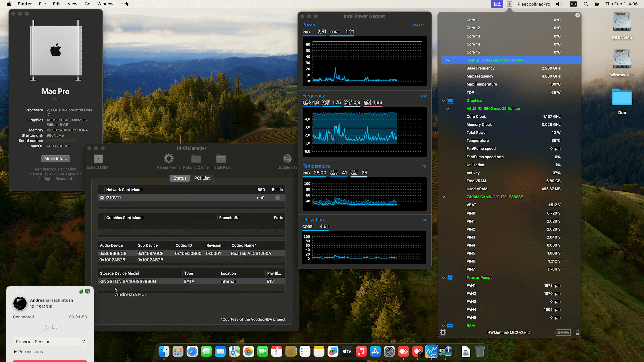
Task: Select the Total Power 10 W row
Action: pyautogui.click(x=511, y=133)
